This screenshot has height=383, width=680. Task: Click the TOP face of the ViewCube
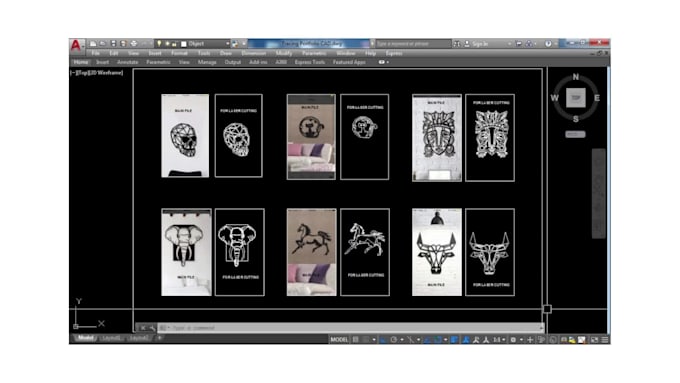coord(575,98)
